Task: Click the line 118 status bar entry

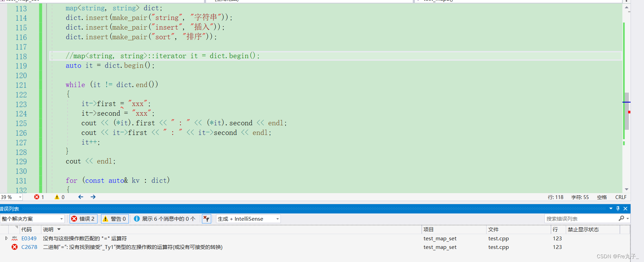Action: click(x=555, y=197)
